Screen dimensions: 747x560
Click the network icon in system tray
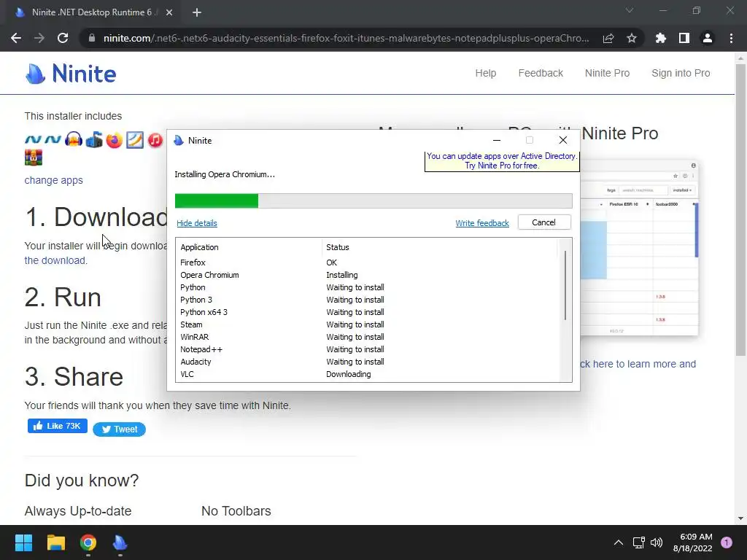click(x=638, y=542)
